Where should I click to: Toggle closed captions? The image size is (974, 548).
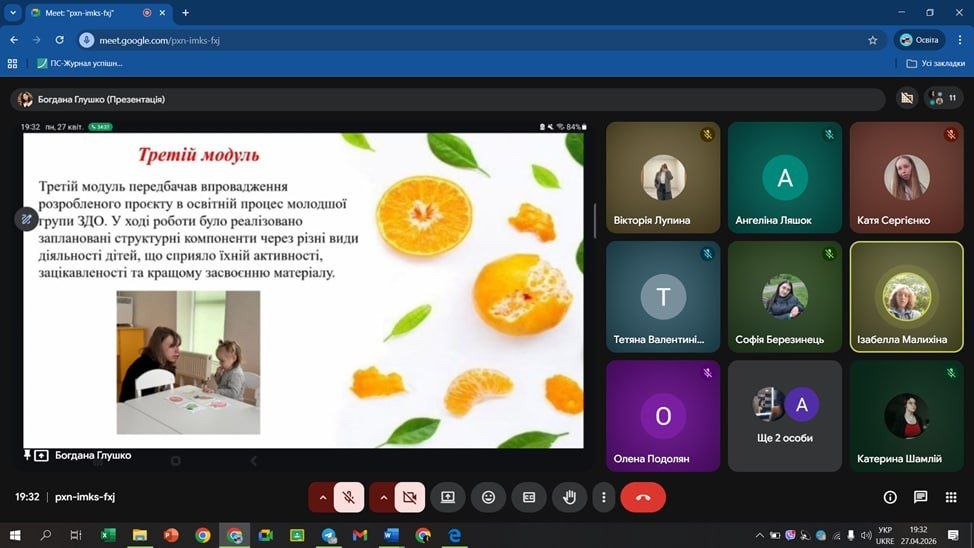coord(529,497)
